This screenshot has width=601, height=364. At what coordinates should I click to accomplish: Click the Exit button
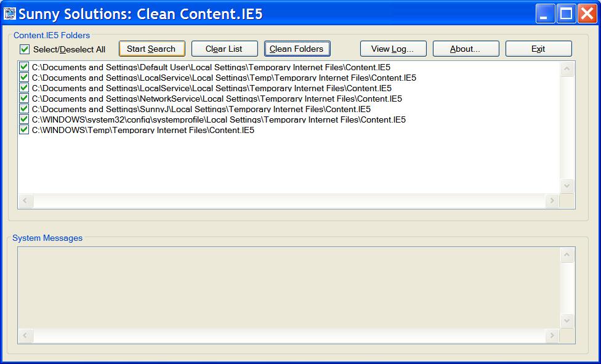(539, 49)
